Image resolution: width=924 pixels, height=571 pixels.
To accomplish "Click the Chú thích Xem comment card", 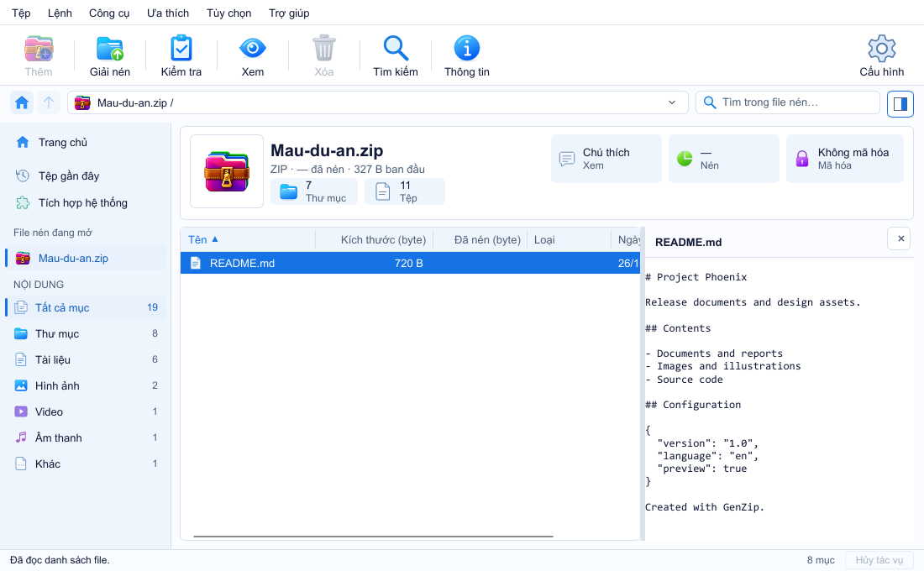I will [606, 159].
